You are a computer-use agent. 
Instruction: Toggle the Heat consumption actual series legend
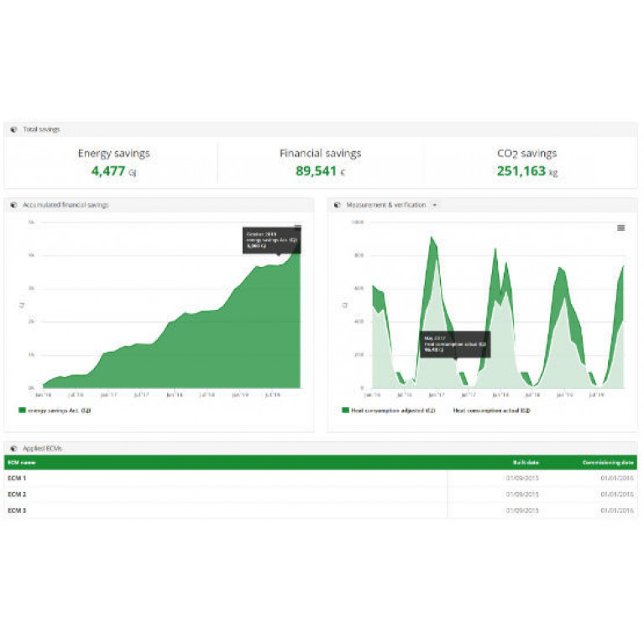(491, 411)
